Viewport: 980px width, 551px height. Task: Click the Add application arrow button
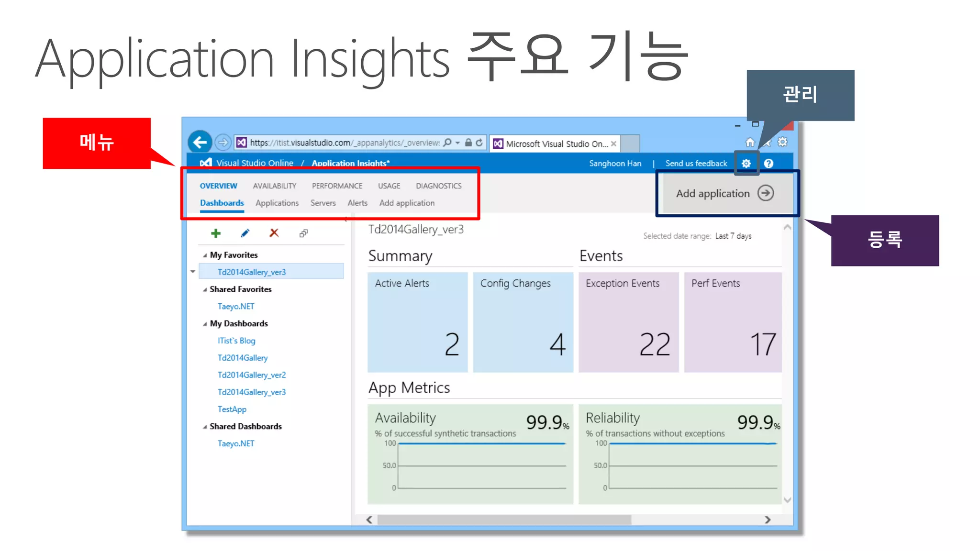766,193
